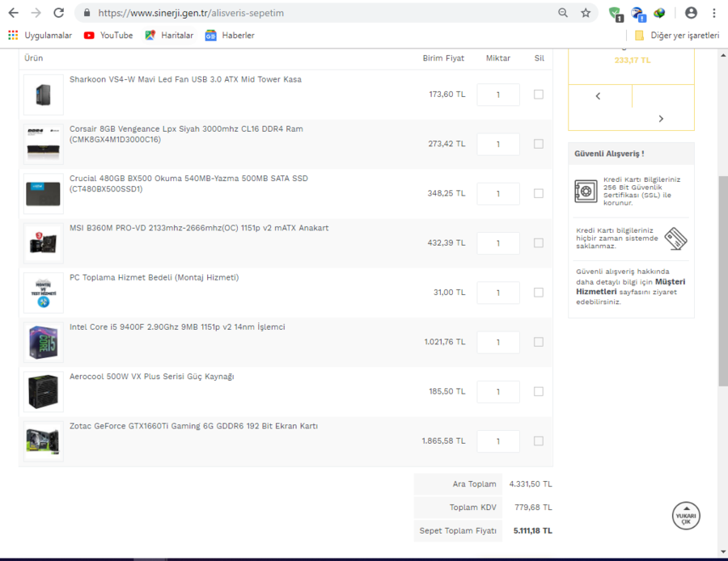Tick the delete checkbox for MSI B360M Anakart

539,243
